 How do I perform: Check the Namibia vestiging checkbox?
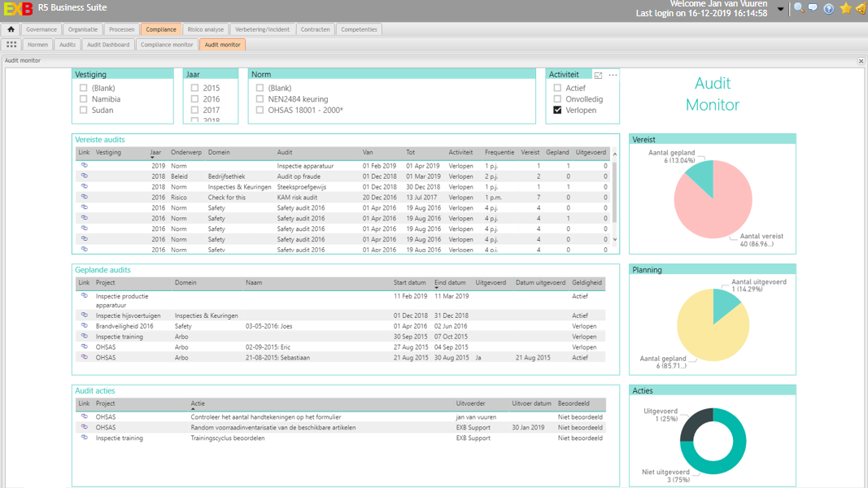click(x=83, y=99)
